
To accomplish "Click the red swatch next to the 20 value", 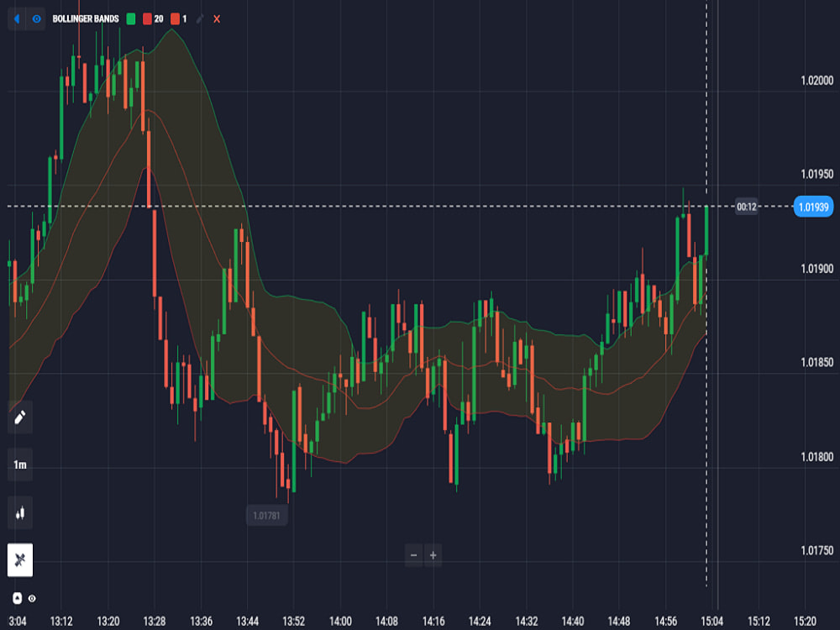I will click(146, 18).
